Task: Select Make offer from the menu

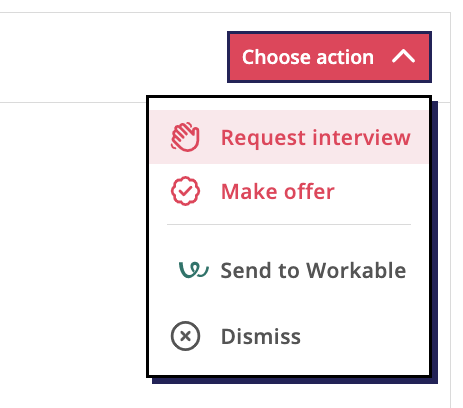Action: (289, 191)
